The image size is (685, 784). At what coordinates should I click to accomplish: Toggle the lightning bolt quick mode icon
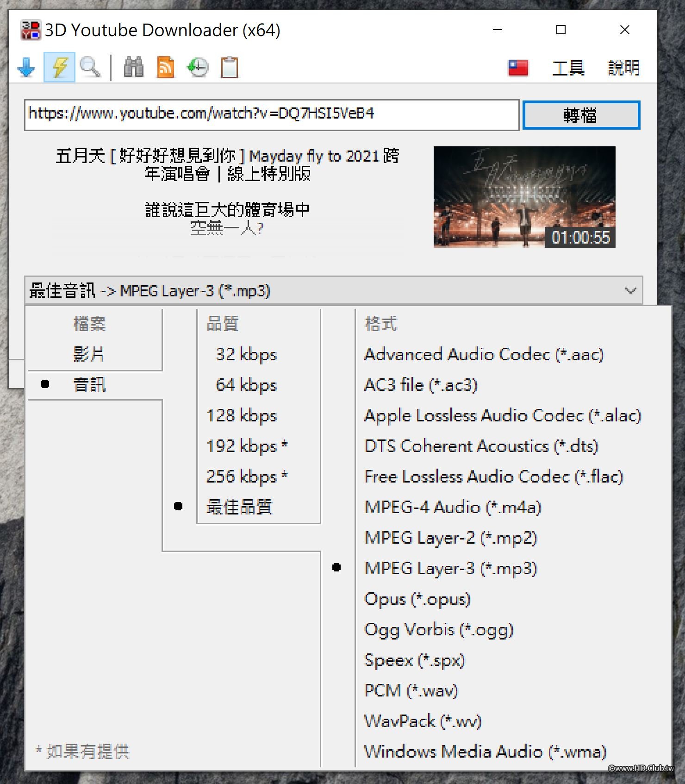59,68
